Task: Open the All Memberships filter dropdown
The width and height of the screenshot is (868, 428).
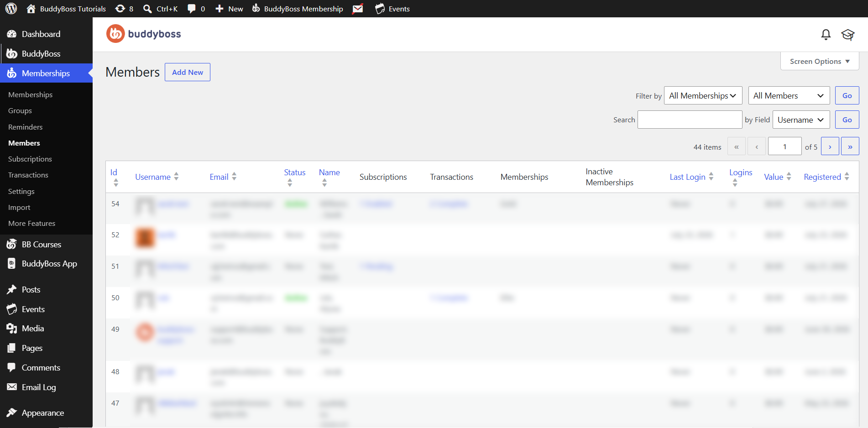Action: point(703,95)
